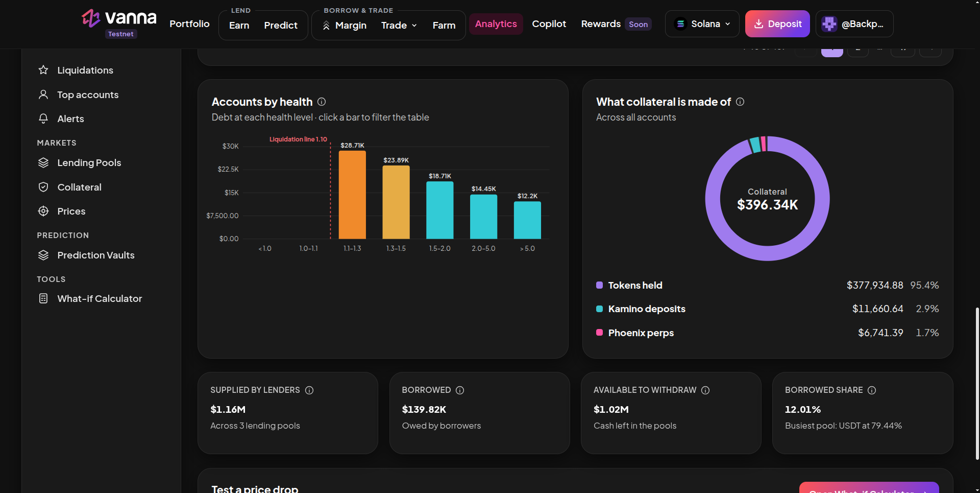
Task: Filter by the 1.1-1.3 orange health bar
Action: pos(352,195)
